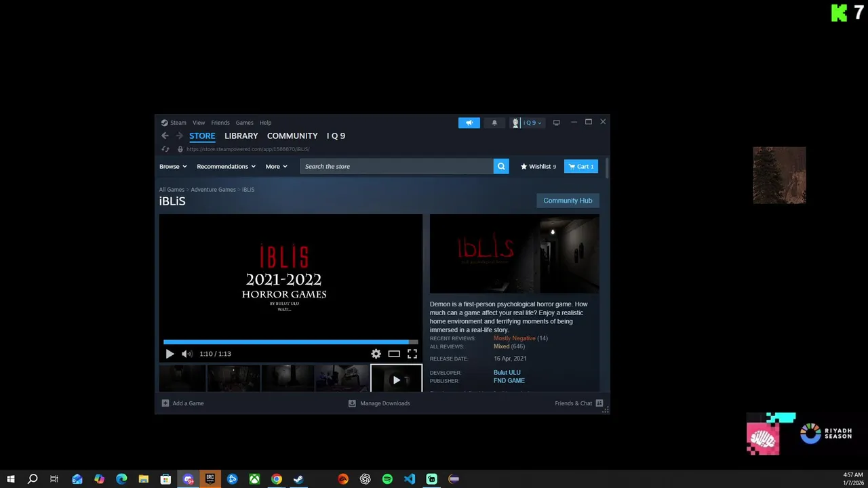Open Windows taskbar search

tap(32, 479)
